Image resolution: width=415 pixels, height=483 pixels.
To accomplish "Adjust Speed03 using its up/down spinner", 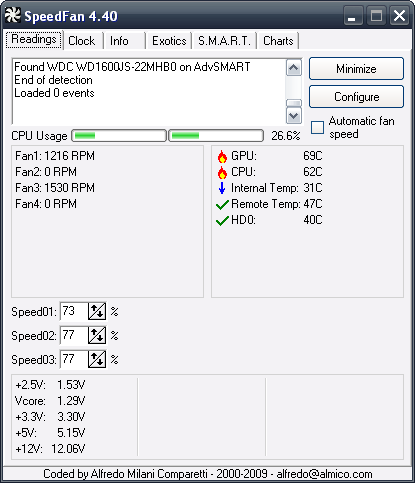I will coord(97,359).
